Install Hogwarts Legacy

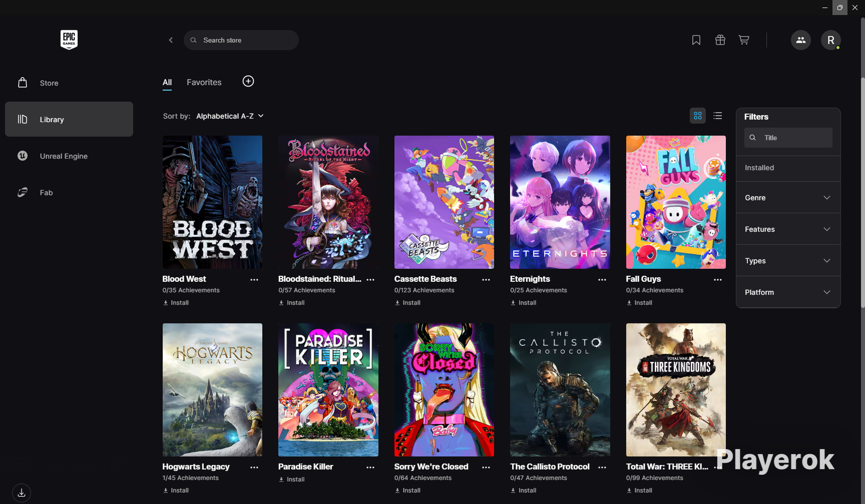[176, 490]
